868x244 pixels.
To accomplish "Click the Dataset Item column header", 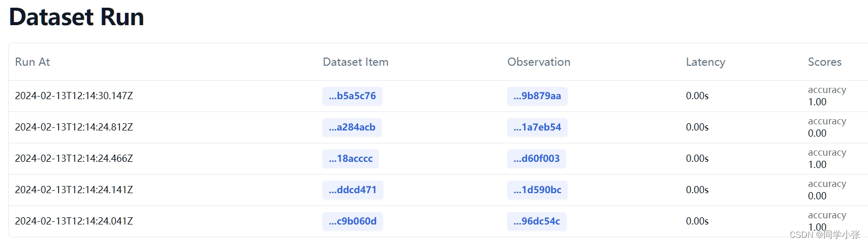I will point(356,62).
